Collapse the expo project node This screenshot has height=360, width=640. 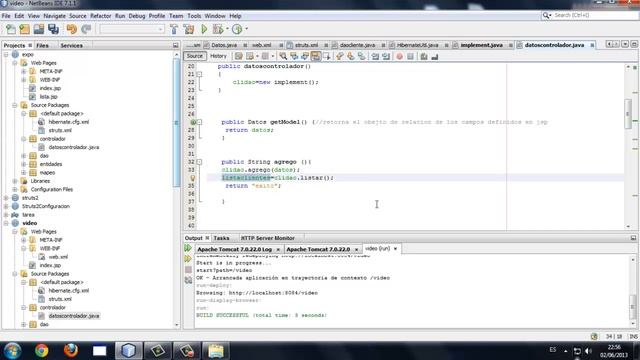pyautogui.click(x=6, y=54)
